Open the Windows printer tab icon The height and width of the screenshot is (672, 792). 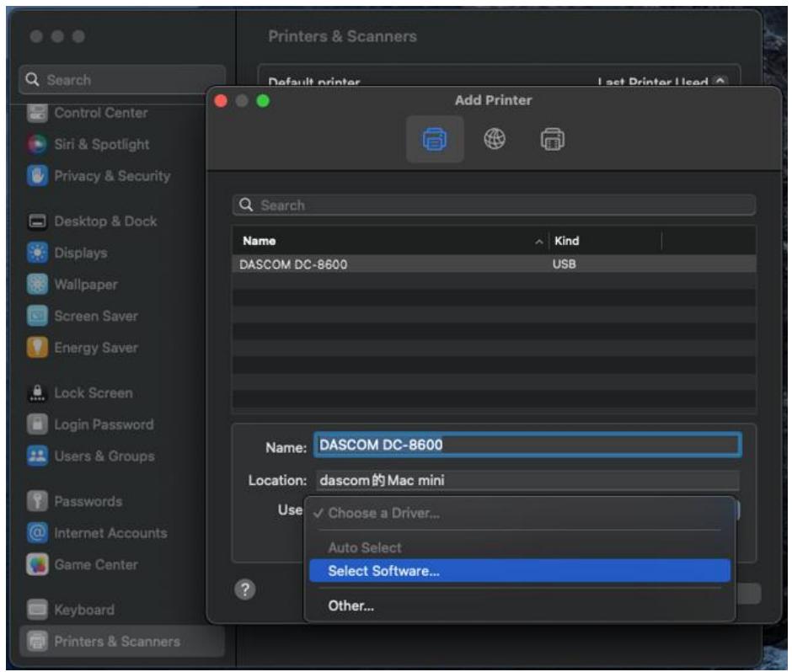(553, 139)
